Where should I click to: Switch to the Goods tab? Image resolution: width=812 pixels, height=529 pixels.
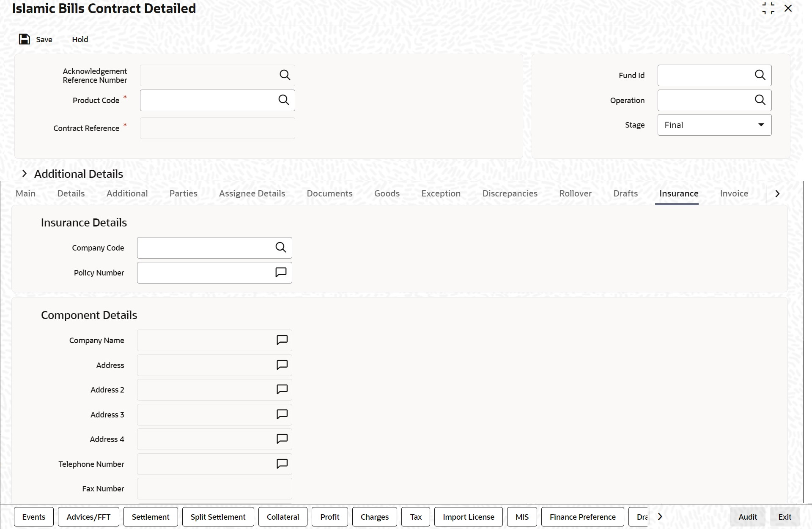point(387,194)
